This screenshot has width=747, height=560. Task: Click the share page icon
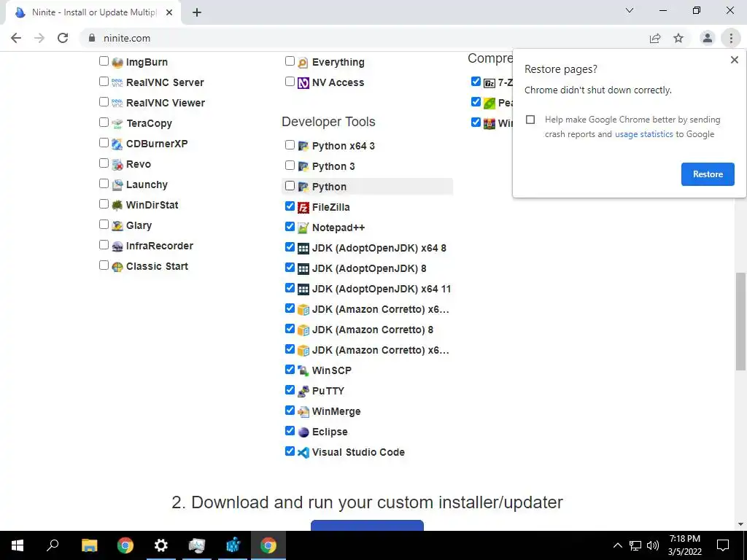click(x=655, y=38)
